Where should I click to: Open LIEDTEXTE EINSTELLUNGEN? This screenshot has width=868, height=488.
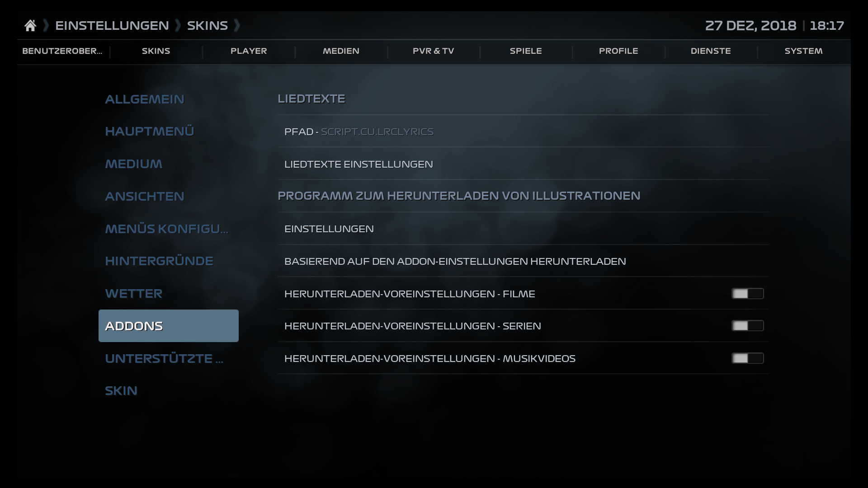point(359,164)
